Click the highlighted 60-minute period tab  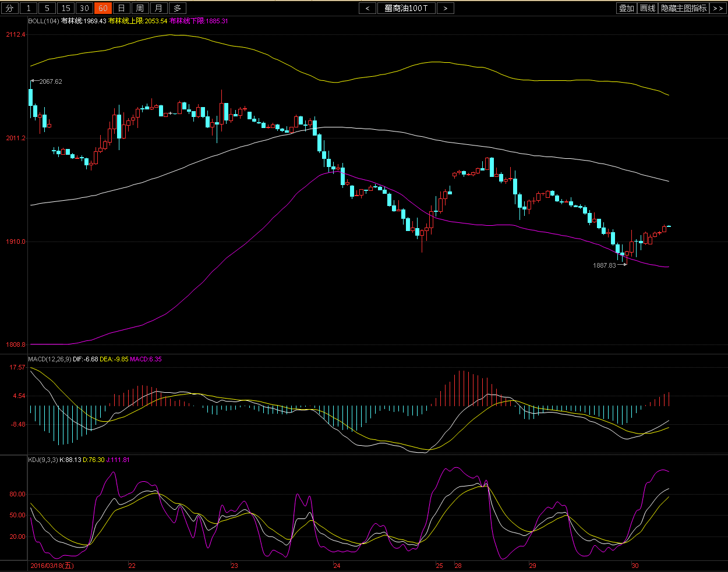[103, 8]
